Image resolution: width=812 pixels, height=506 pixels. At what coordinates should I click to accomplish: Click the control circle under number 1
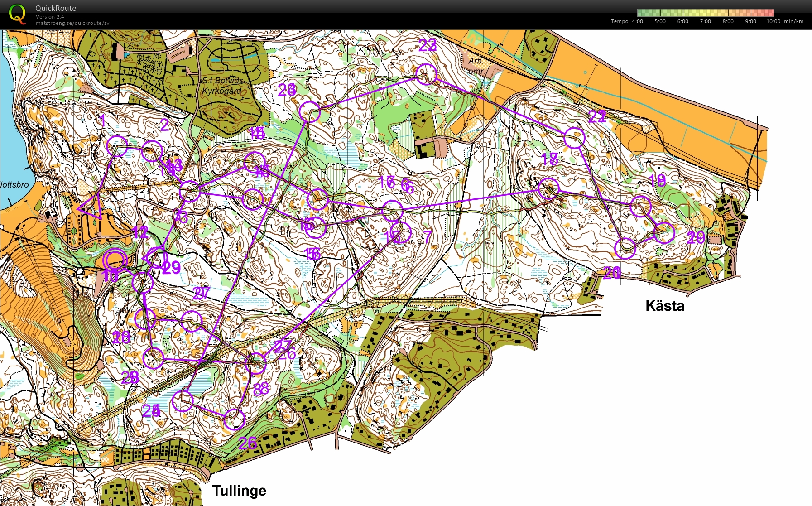coord(117,146)
